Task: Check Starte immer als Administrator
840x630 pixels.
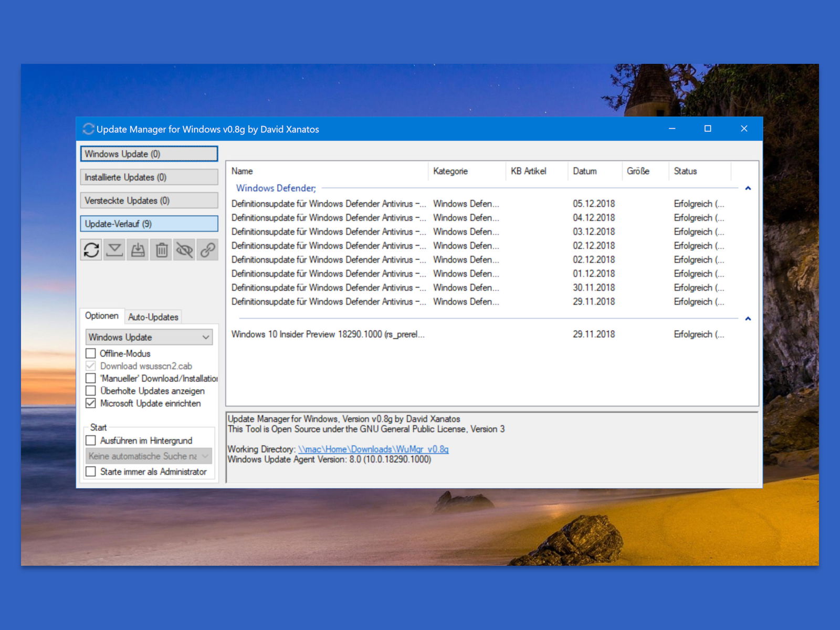Action: click(91, 471)
